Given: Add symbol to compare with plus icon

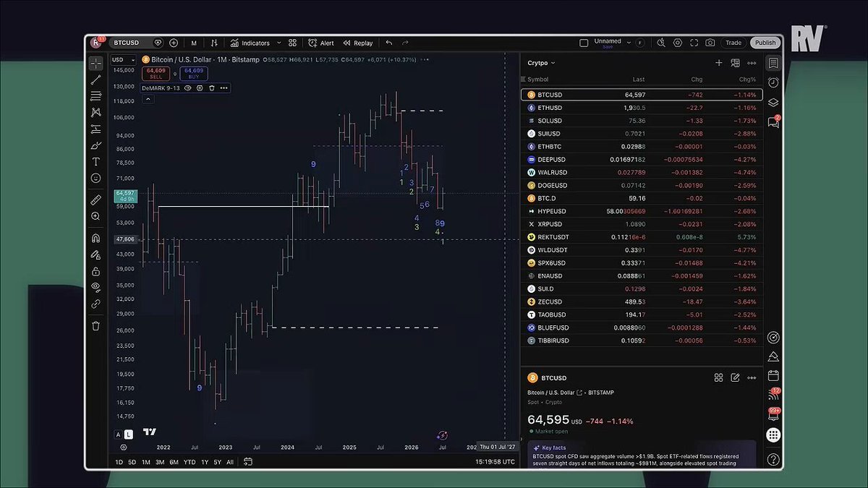Looking at the screenshot, I should click(x=174, y=43).
